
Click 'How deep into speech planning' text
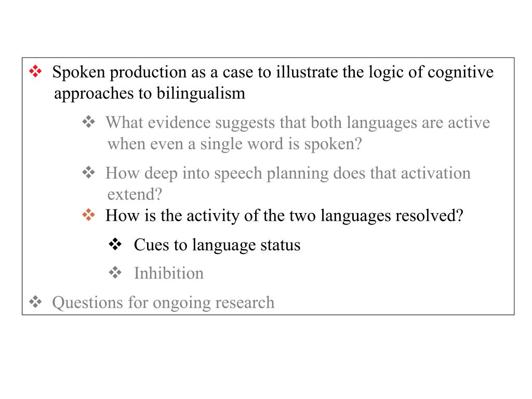tap(218, 174)
